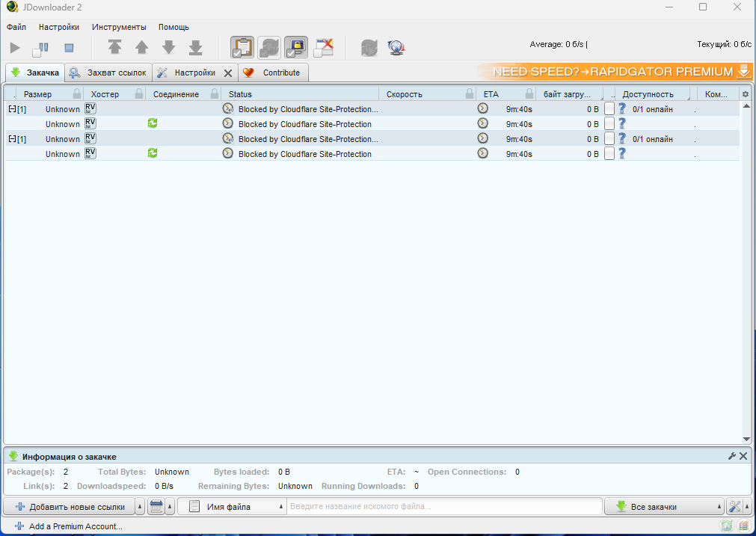Focus the file name search field
756x536 pixels.
[444, 507]
